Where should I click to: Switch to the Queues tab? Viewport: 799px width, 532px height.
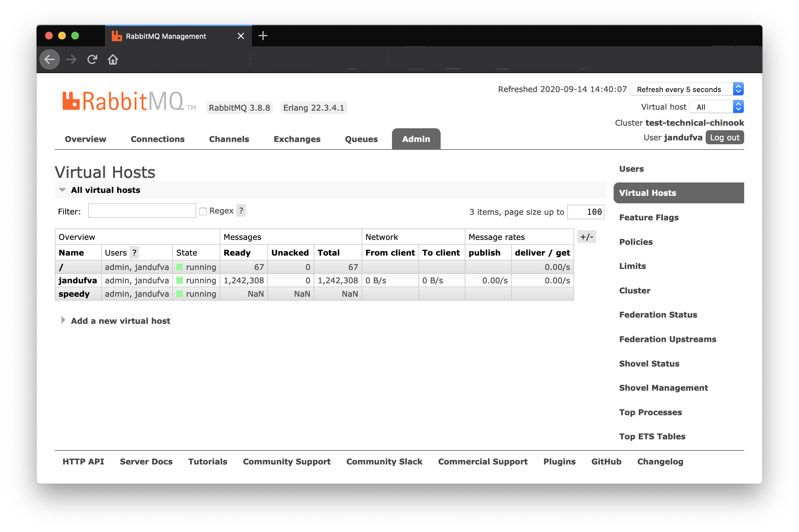coord(361,139)
